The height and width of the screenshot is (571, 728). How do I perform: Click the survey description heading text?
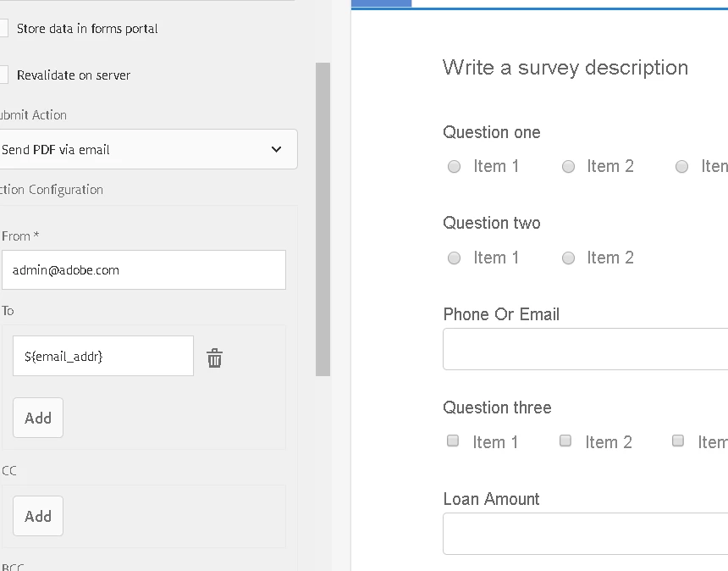point(565,68)
